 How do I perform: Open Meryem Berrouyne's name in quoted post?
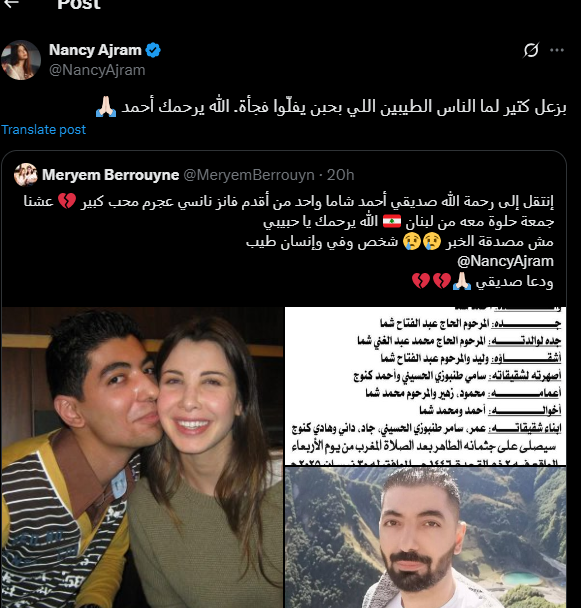pyautogui.click(x=111, y=175)
